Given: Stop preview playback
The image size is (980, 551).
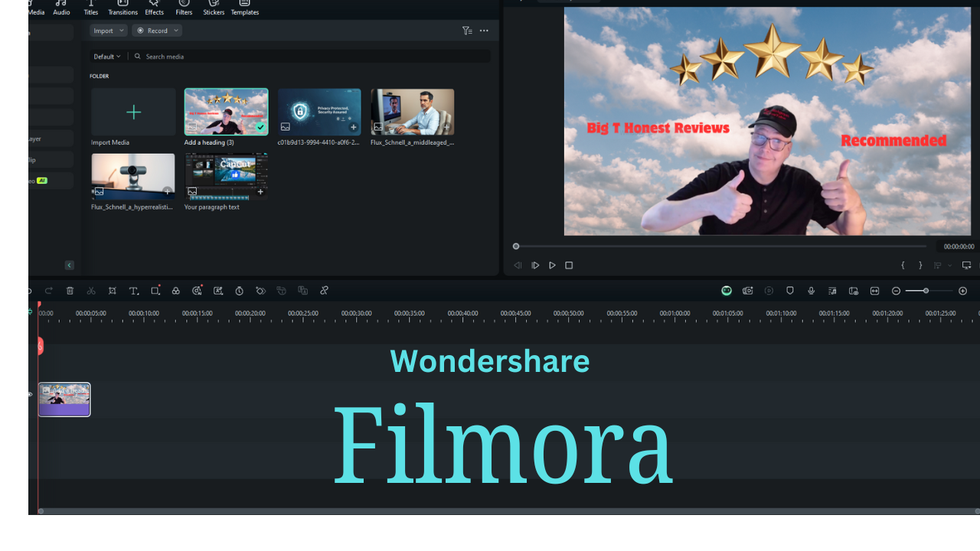Looking at the screenshot, I should coord(569,266).
